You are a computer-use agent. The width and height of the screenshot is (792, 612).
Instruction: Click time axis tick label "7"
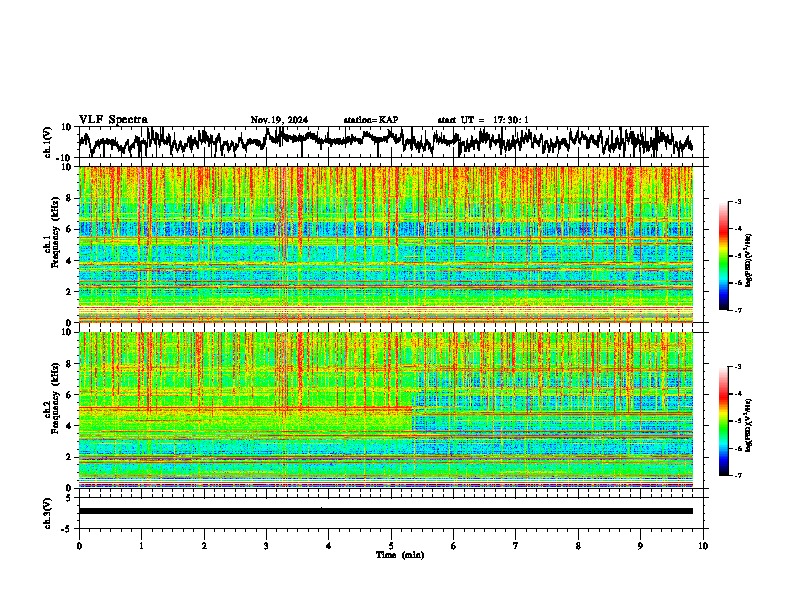tap(516, 546)
